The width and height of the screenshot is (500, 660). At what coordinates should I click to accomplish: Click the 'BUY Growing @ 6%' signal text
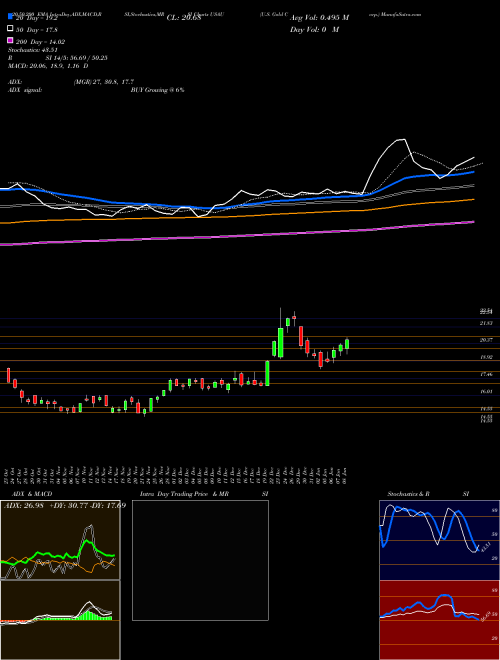pos(157,90)
